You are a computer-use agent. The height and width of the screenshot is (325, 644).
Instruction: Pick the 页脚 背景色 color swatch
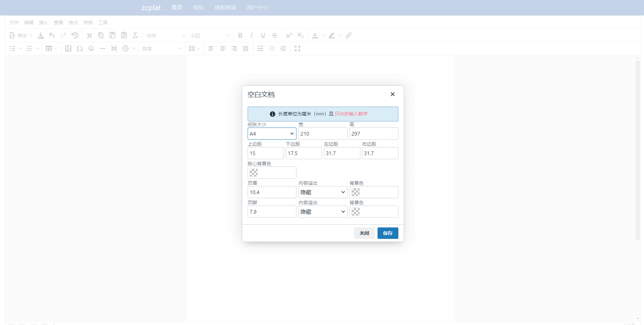356,212
